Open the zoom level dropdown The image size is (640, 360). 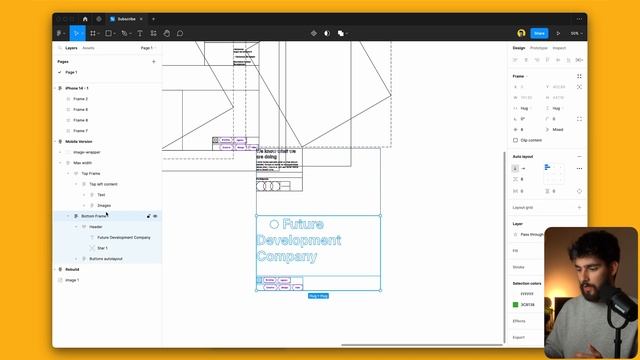(576, 33)
